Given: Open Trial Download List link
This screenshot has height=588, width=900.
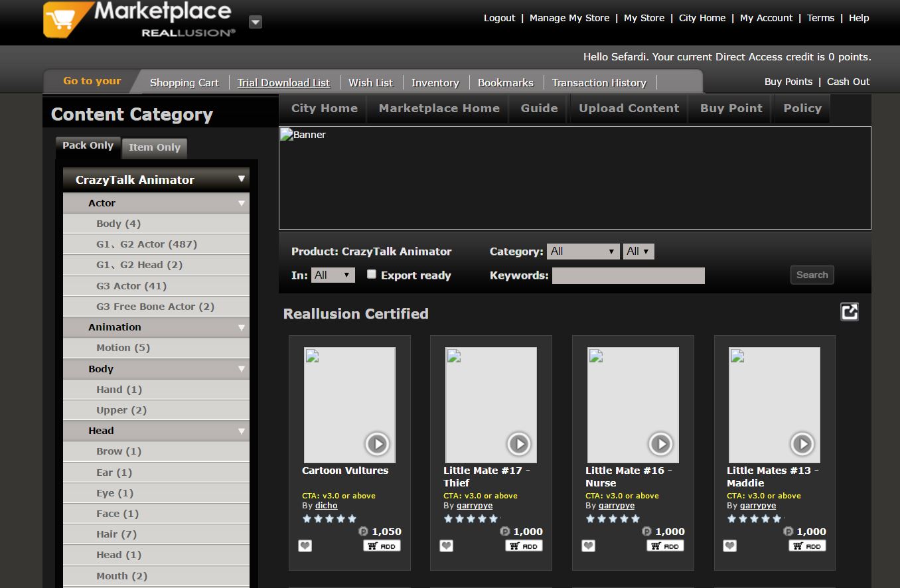Looking at the screenshot, I should (x=284, y=83).
